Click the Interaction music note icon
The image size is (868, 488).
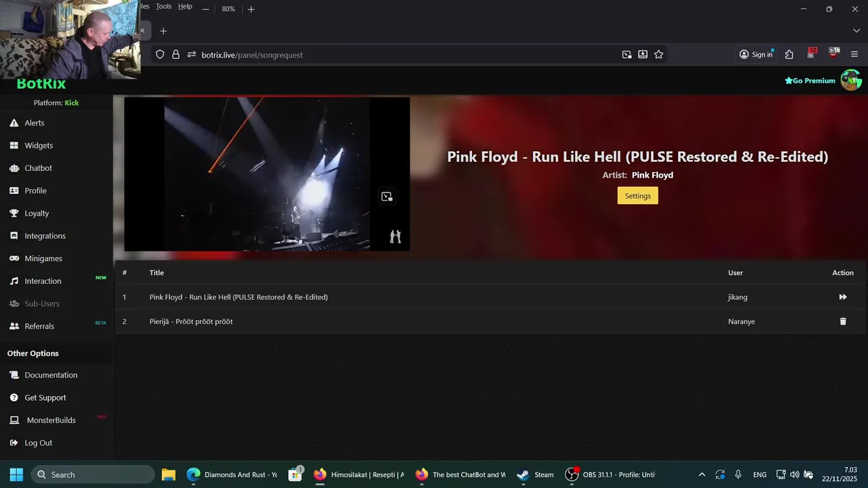14,281
